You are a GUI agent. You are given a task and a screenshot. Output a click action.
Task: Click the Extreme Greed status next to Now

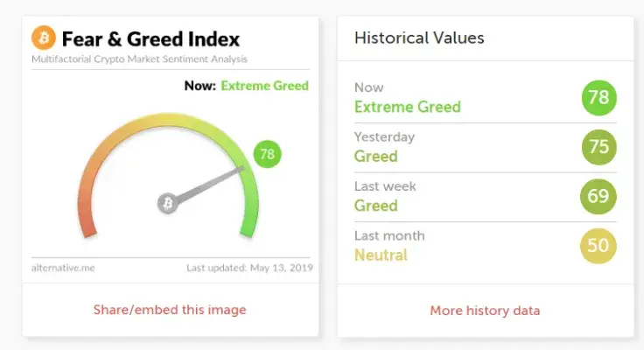point(264,86)
